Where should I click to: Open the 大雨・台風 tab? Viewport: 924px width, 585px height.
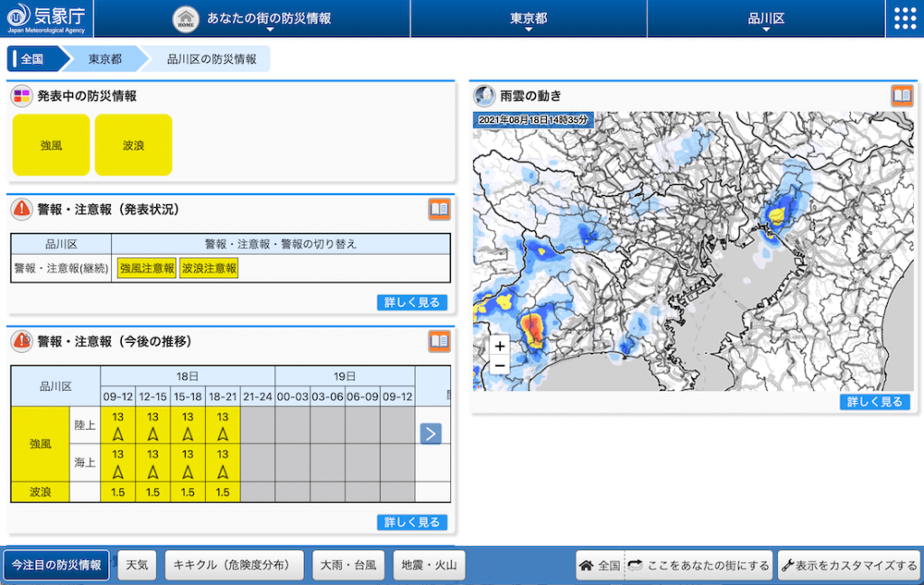(349, 566)
